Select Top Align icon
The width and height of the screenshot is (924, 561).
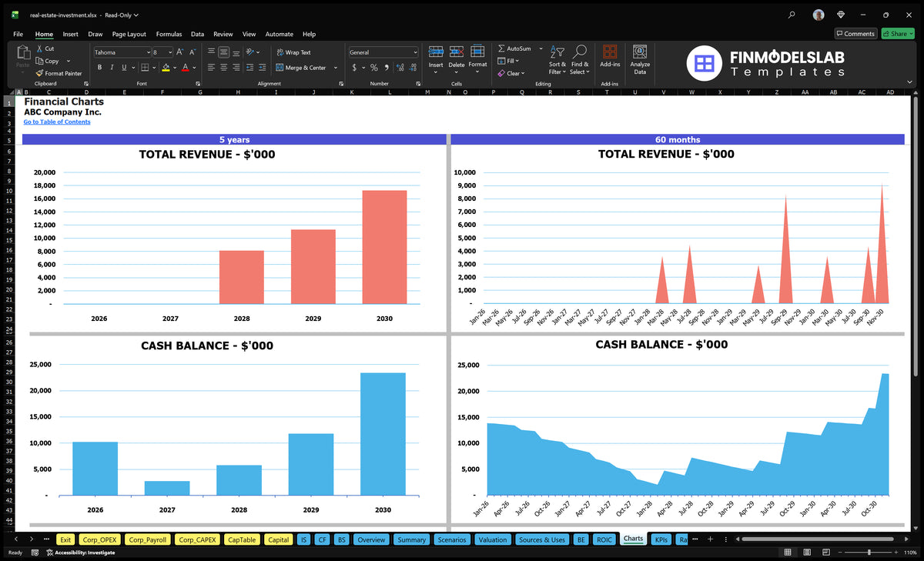pyautogui.click(x=211, y=52)
